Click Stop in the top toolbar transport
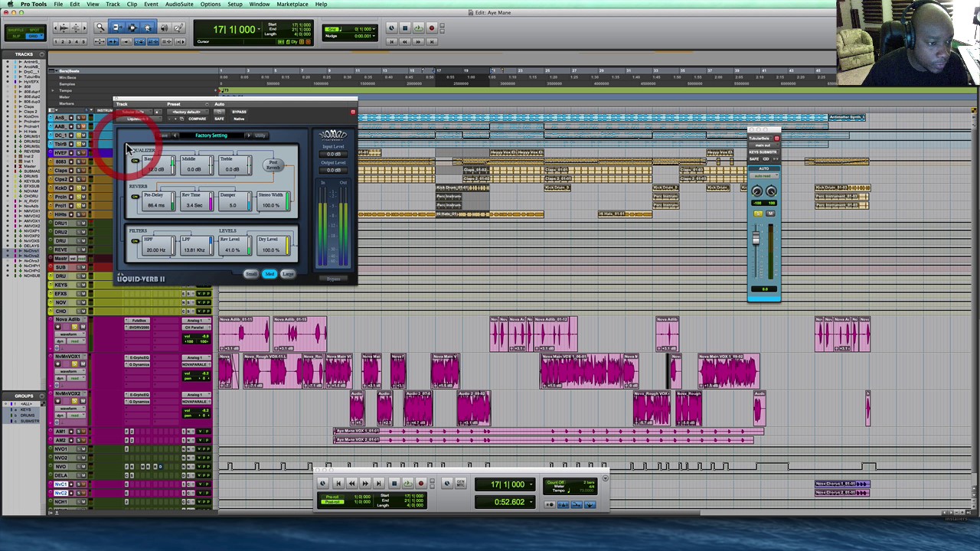Screen dimensions: 980x551 [405, 28]
